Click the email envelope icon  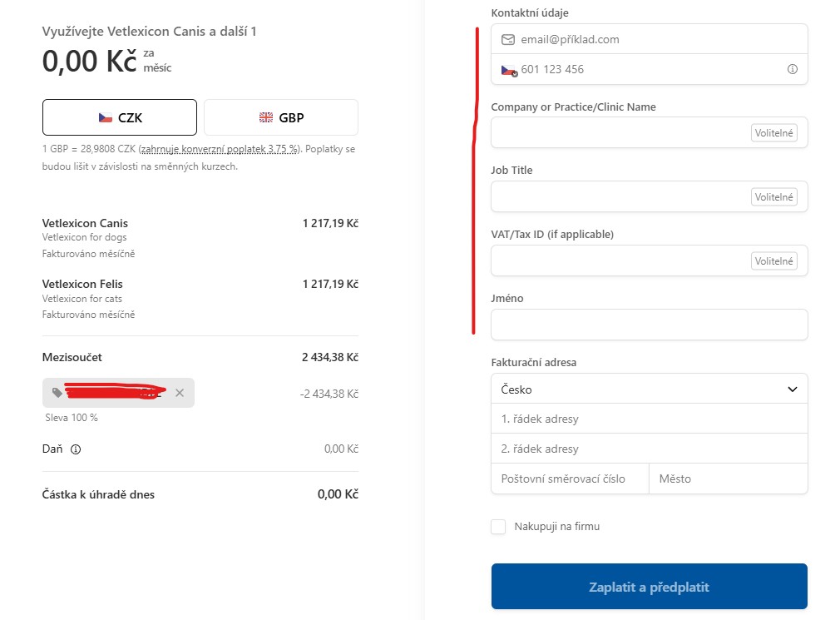(x=508, y=40)
